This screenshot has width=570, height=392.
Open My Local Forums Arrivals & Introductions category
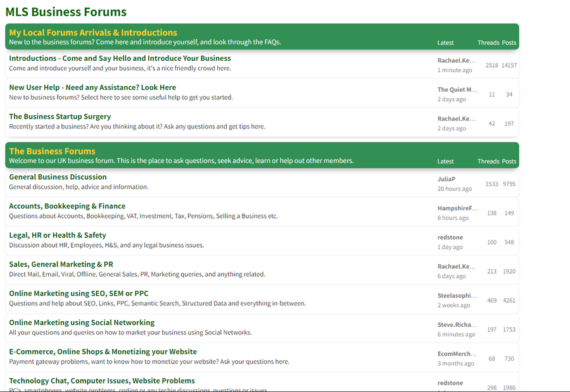[93, 32]
